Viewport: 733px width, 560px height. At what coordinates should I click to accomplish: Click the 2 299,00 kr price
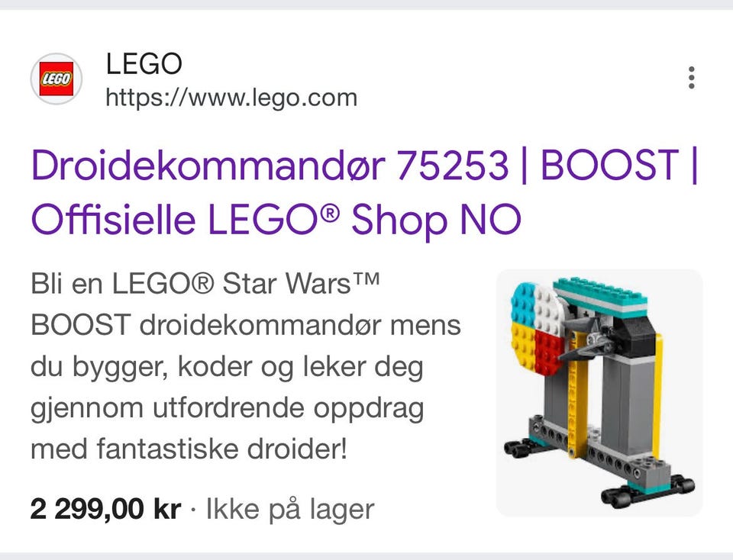coord(105,509)
